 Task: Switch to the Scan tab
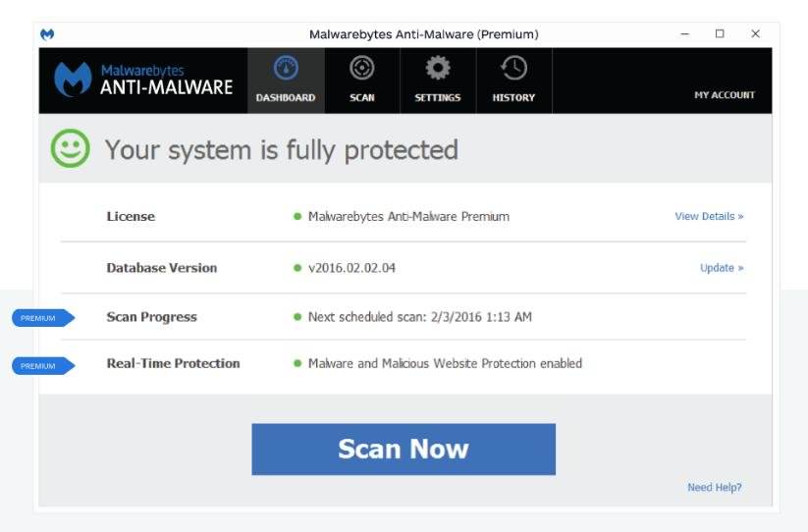(x=362, y=80)
